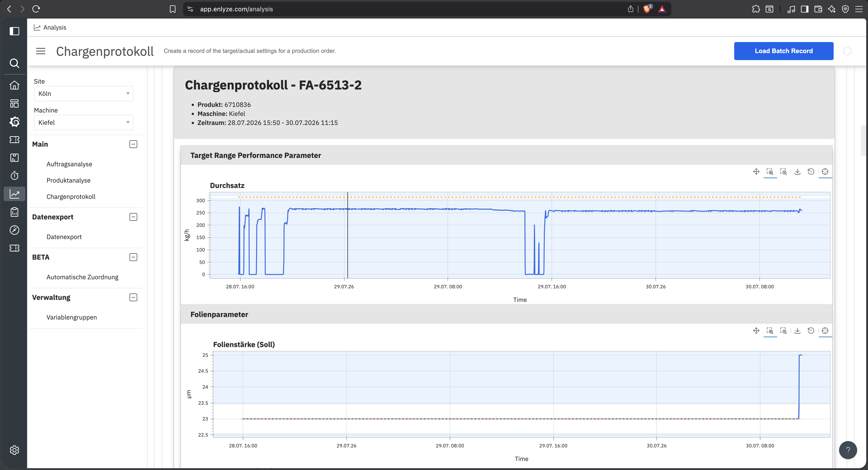The width and height of the screenshot is (868, 470).
Task: Open Automatische Zuordnung under BETA
Action: [83, 277]
